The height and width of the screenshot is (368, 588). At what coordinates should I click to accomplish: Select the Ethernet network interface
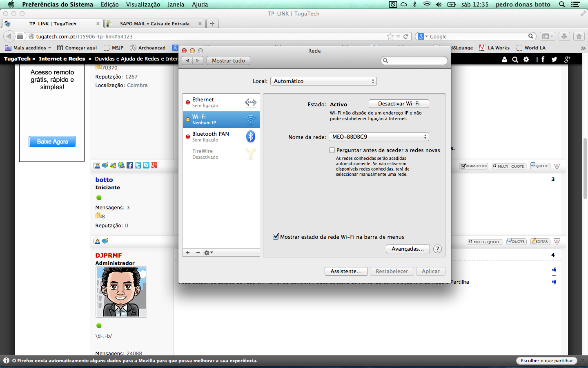tap(221, 102)
